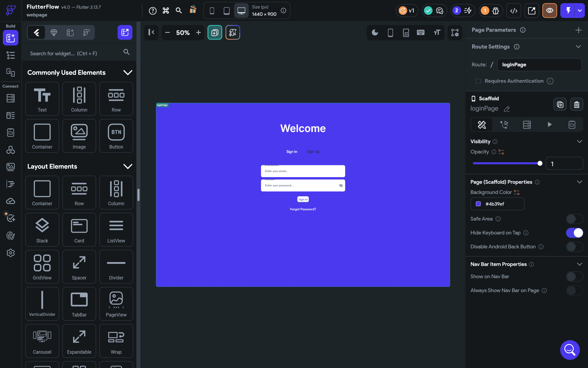Adjust the Opacity slider handle
Image resolution: width=588 pixels, height=368 pixels.
click(x=540, y=163)
